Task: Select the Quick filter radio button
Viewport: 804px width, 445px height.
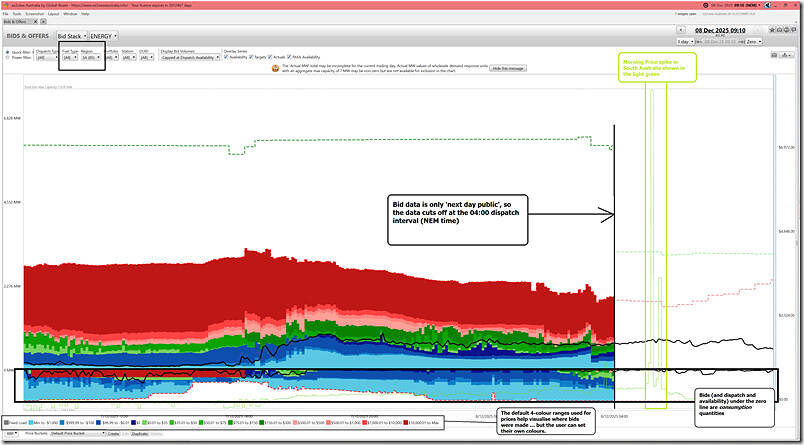Action: (7, 52)
